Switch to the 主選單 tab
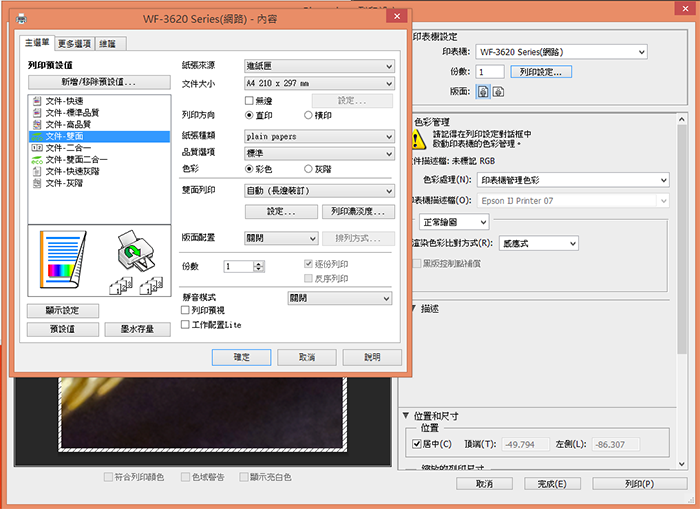This screenshot has height=509, width=700. (37, 43)
